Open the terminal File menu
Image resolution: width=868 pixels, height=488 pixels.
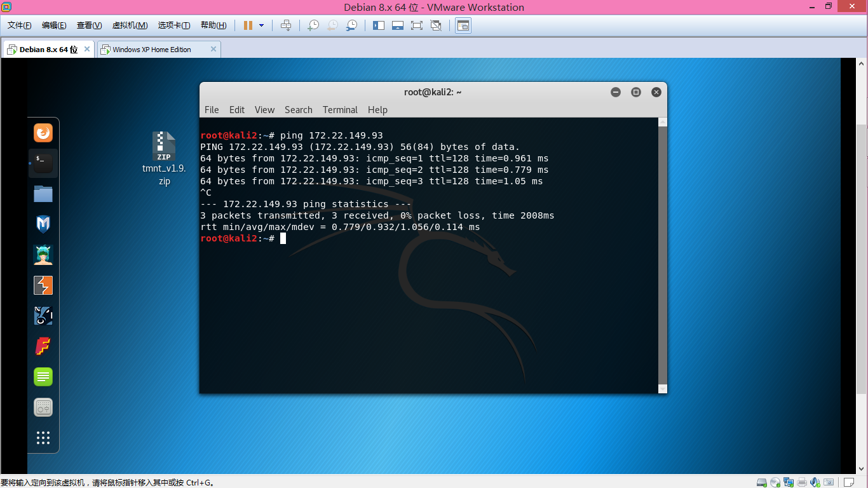212,110
